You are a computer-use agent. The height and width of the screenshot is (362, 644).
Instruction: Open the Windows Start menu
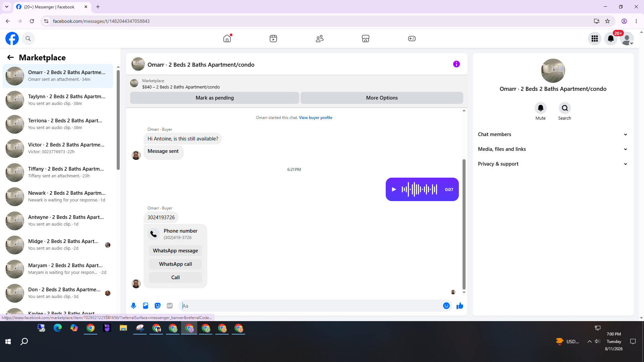coord(8,342)
